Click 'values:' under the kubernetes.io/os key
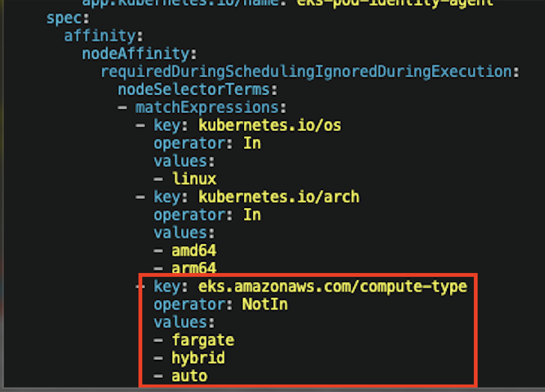Screen dimensions: 545x392 (184, 162)
